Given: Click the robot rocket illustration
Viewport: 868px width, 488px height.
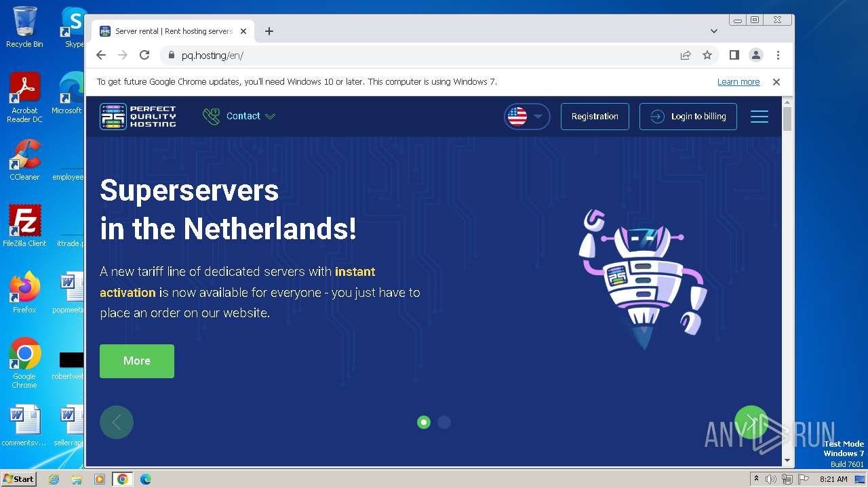Looking at the screenshot, I should (x=642, y=279).
